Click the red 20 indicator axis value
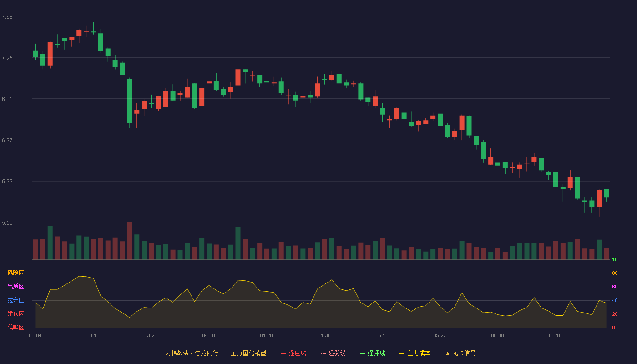This screenshot has width=637, height=364. [615, 314]
